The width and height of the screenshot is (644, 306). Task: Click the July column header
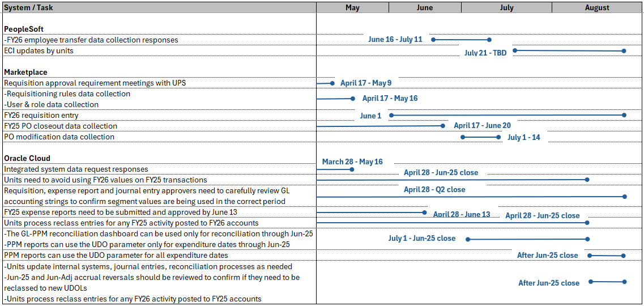(506, 7)
